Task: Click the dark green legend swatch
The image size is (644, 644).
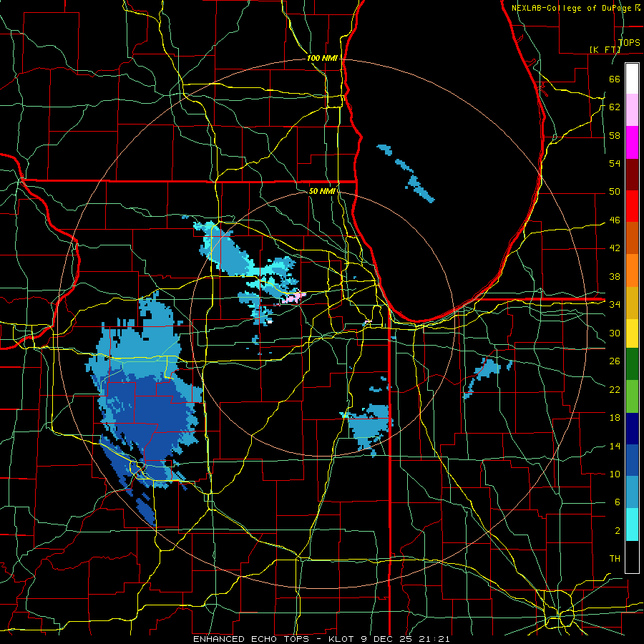Action: 632,364
